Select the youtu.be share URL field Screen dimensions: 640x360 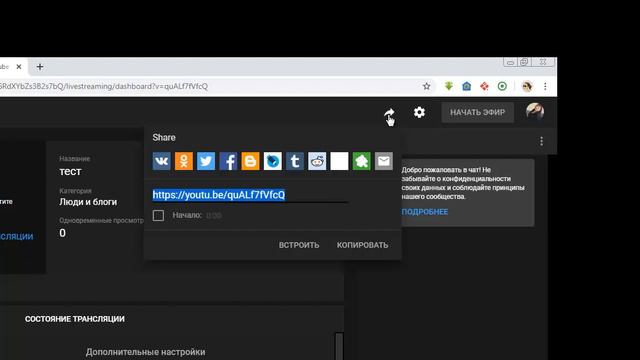250,195
